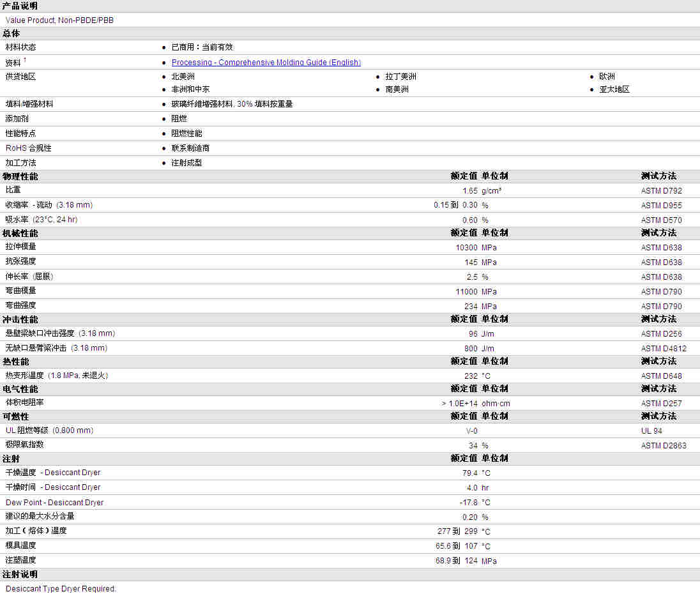Click the UL 94 test method entry
Screen dimensions: 700x594
651,431
